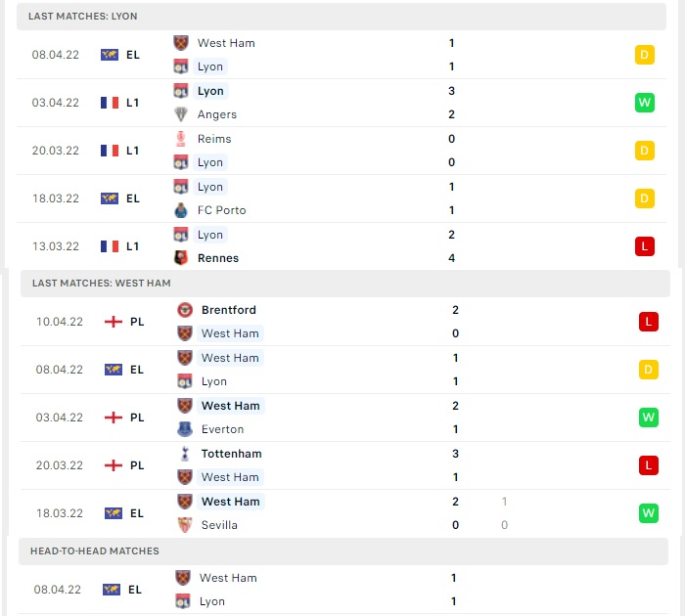Click the Sevilla club crest icon
This screenshot has height=616, width=685.
184,525
